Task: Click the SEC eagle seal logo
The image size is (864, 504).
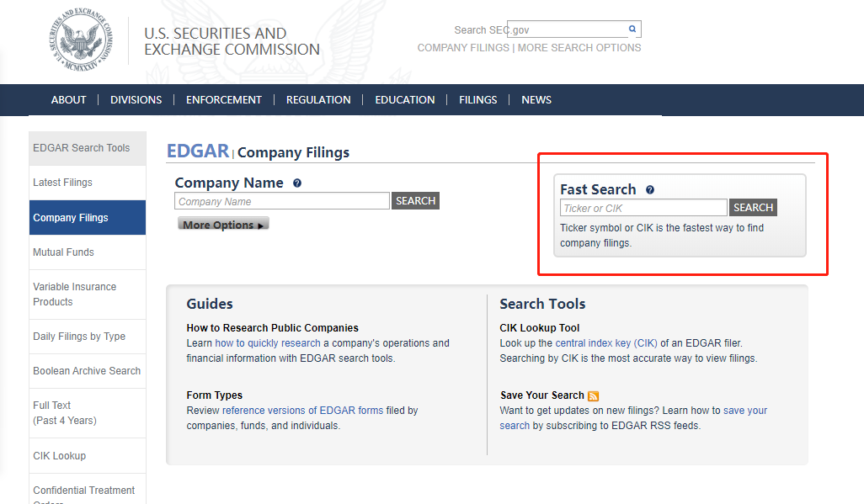Action: click(x=81, y=40)
